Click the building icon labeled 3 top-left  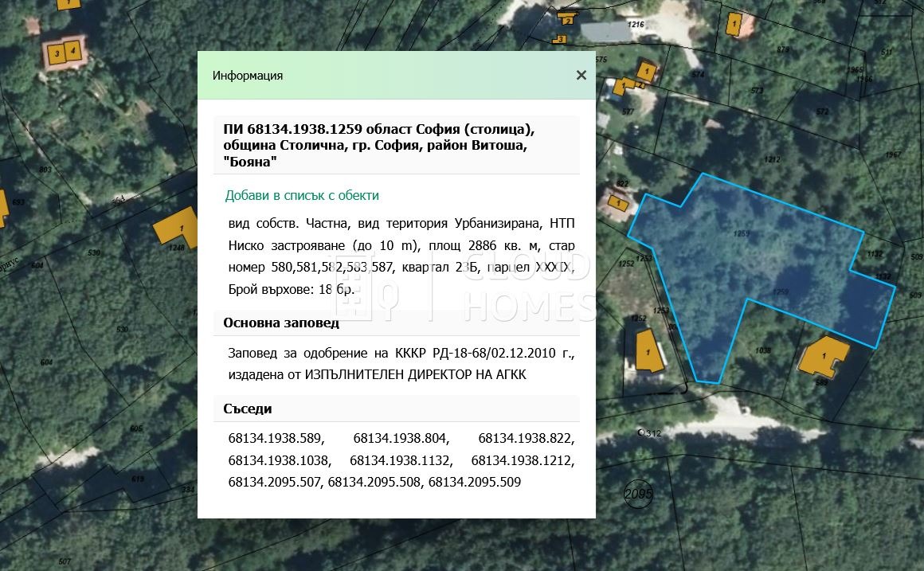[x=57, y=54]
